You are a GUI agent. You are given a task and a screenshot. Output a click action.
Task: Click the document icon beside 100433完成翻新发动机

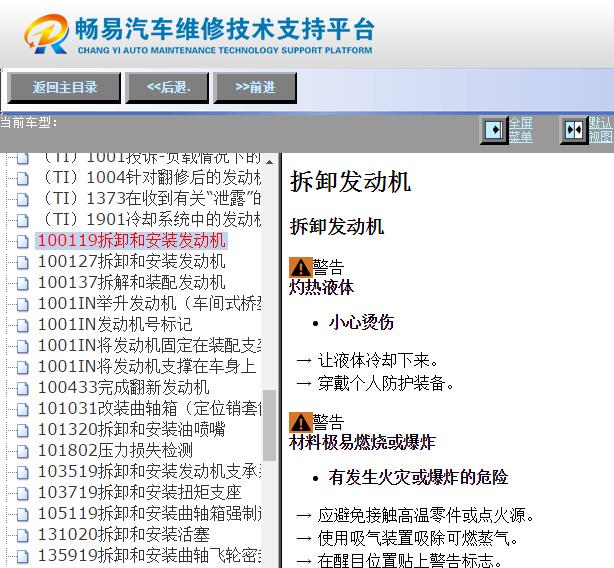(x=23, y=389)
